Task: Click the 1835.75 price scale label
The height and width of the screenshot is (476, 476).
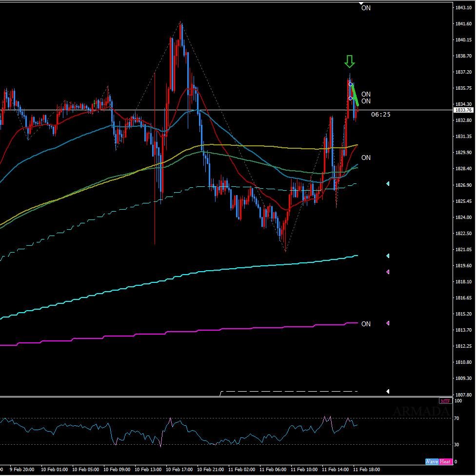Action: [x=463, y=88]
